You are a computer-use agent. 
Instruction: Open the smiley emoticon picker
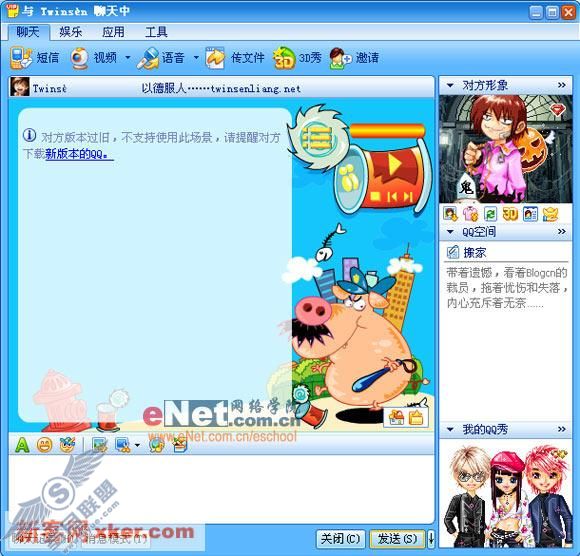44,445
